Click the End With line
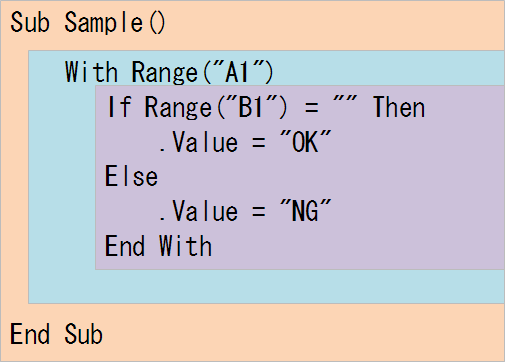The image size is (505, 362). point(158,246)
